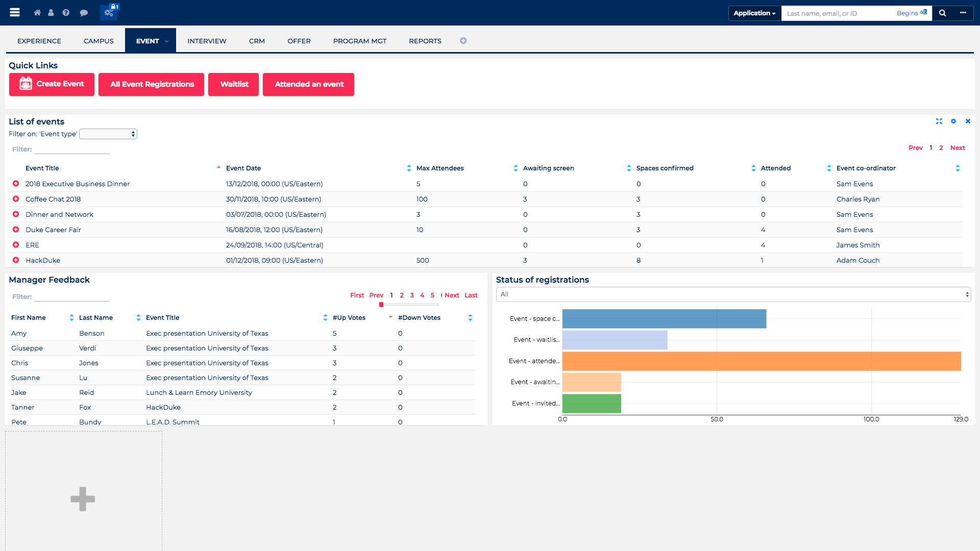Expand the Duke Career Fair row
This screenshot has width=980, height=551.
16,230
